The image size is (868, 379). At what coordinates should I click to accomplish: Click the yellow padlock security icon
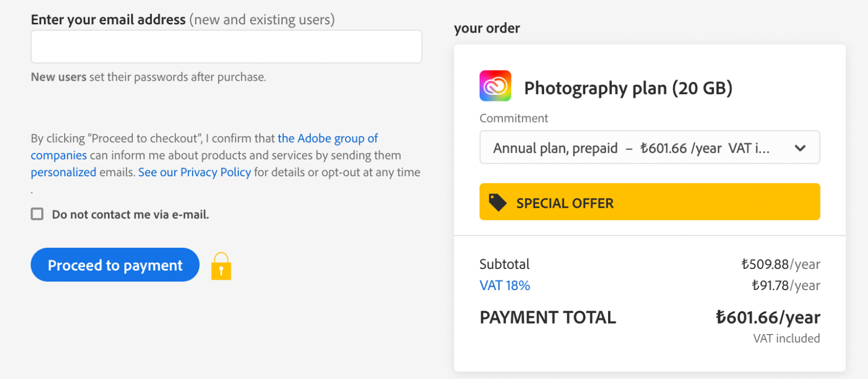pos(221,266)
